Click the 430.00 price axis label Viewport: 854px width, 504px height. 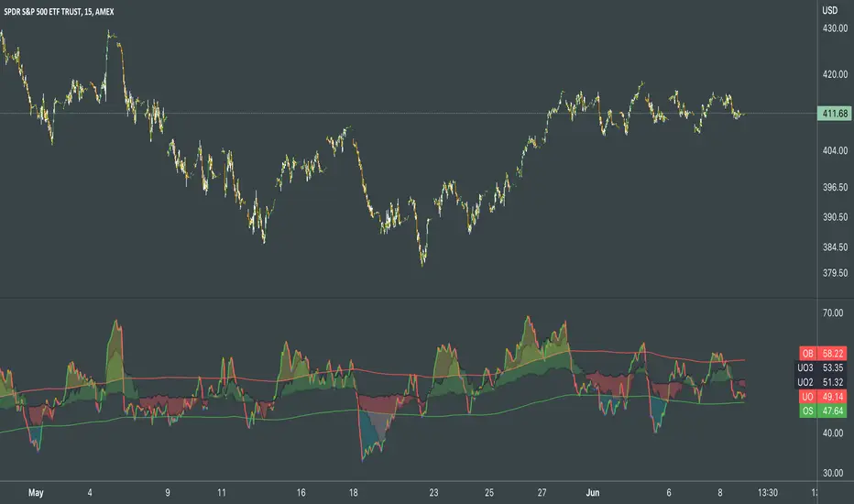pos(835,27)
